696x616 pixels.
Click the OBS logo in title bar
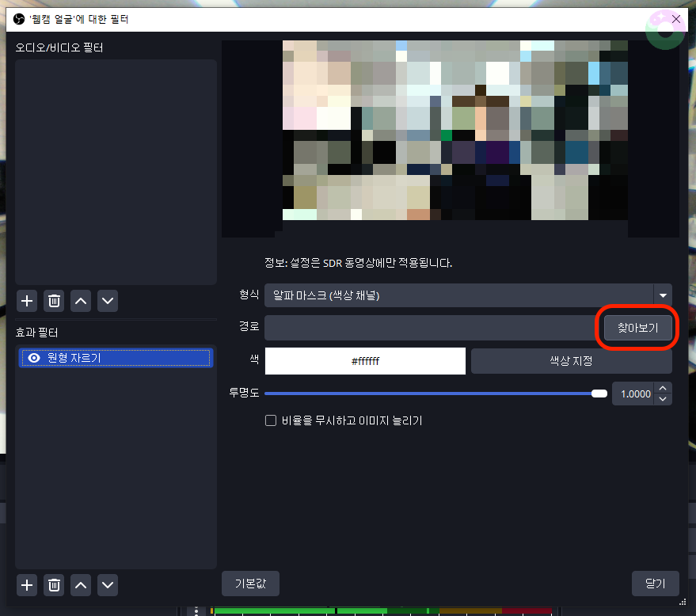pos(19,19)
